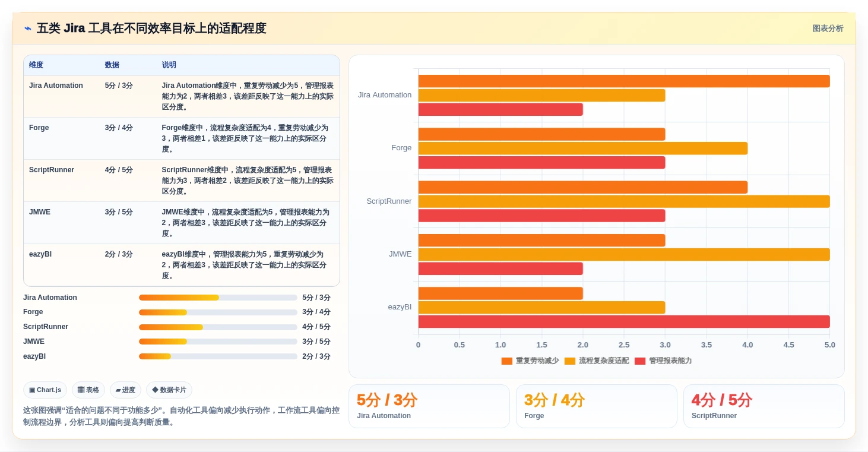Select the Chart.js tag chip

45,390
